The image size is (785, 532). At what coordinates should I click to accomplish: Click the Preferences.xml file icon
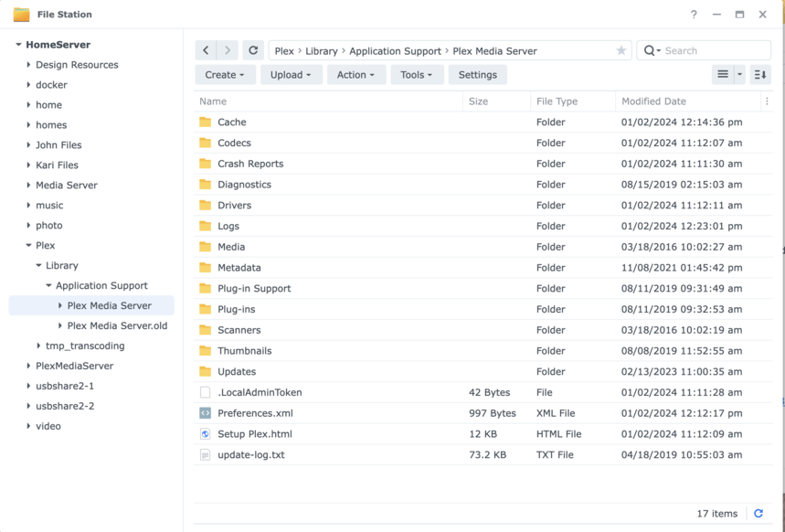206,413
